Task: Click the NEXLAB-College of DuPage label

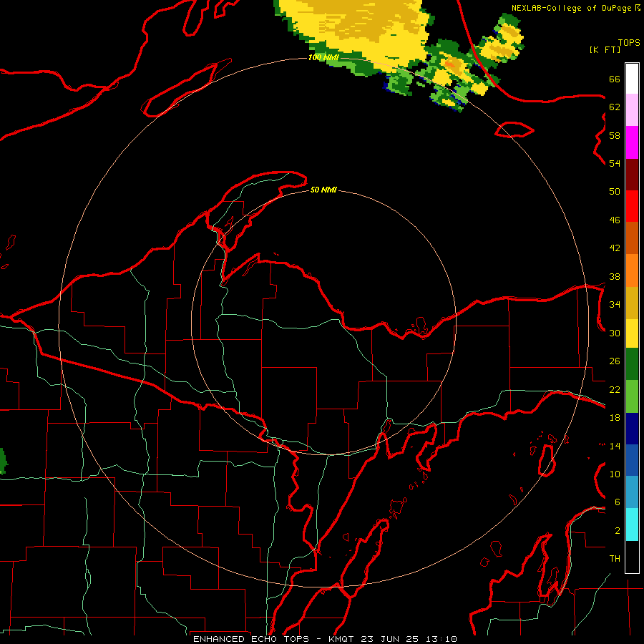Action: tap(575, 8)
